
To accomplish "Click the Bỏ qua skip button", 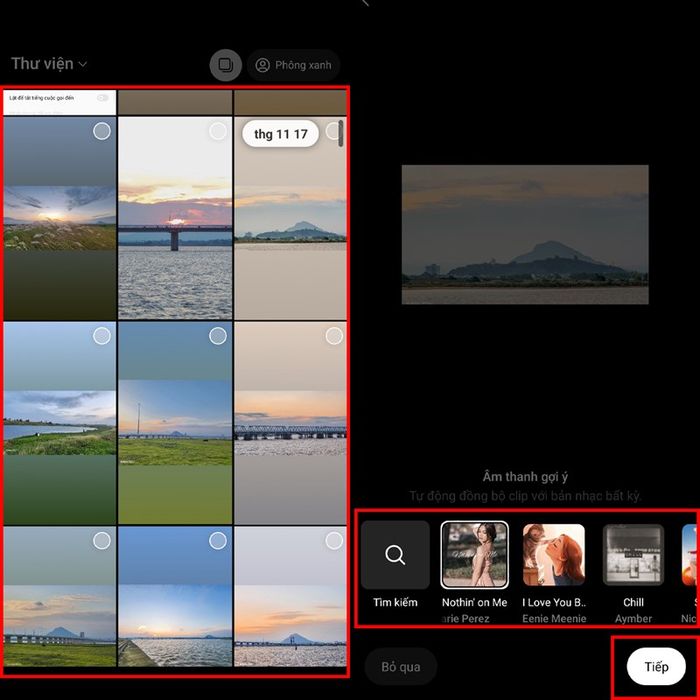I will point(400,667).
